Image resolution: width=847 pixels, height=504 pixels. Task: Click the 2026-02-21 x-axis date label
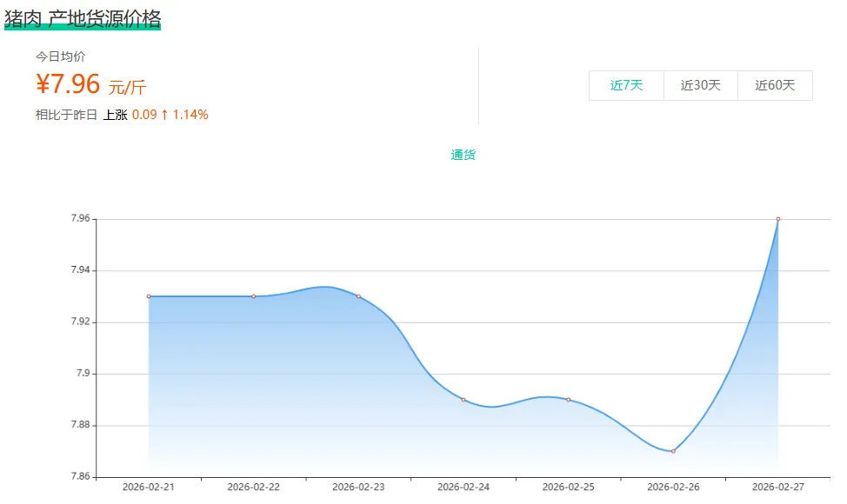pyautogui.click(x=149, y=487)
